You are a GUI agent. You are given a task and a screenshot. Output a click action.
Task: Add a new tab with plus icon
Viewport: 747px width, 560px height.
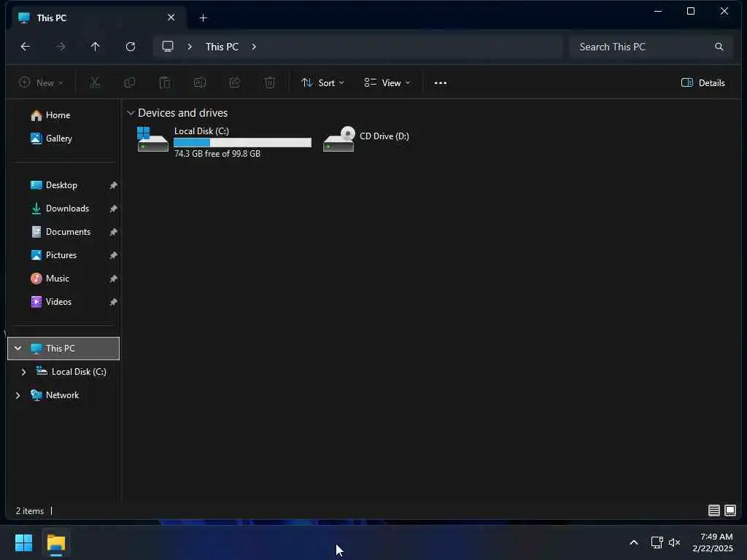point(204,17)
